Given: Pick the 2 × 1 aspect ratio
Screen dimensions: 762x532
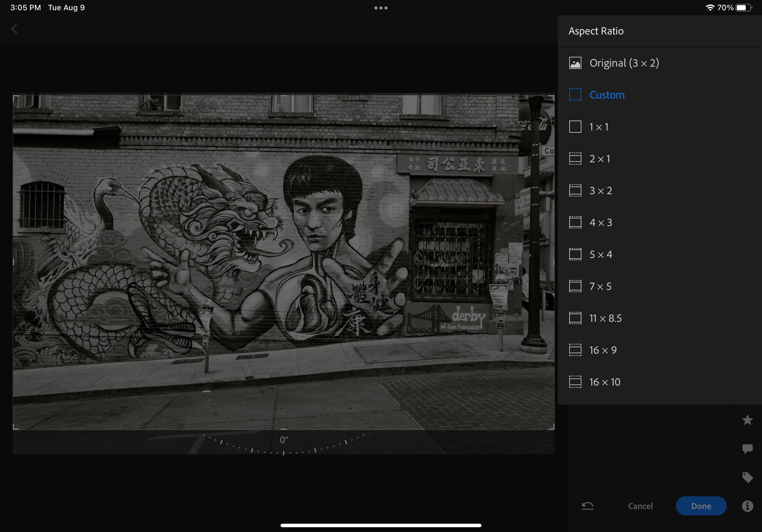Looking at the screenshot, I should tap(599, 159).
